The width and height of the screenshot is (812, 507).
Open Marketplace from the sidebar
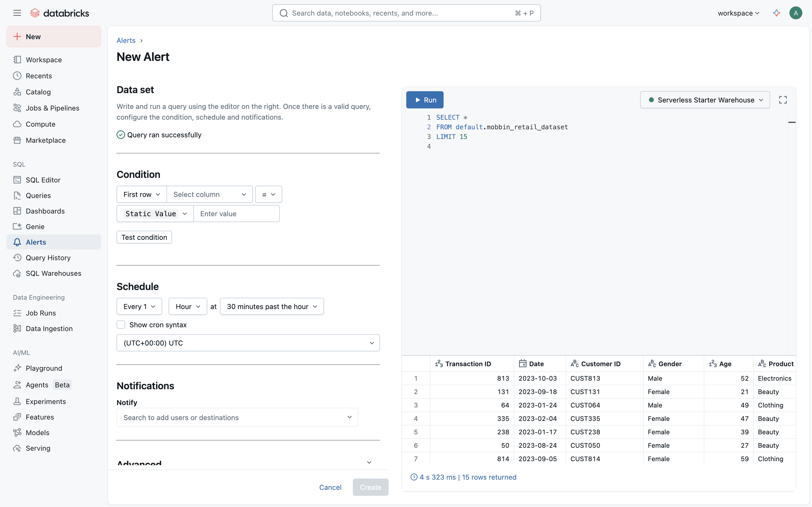[x=46, y=140]
